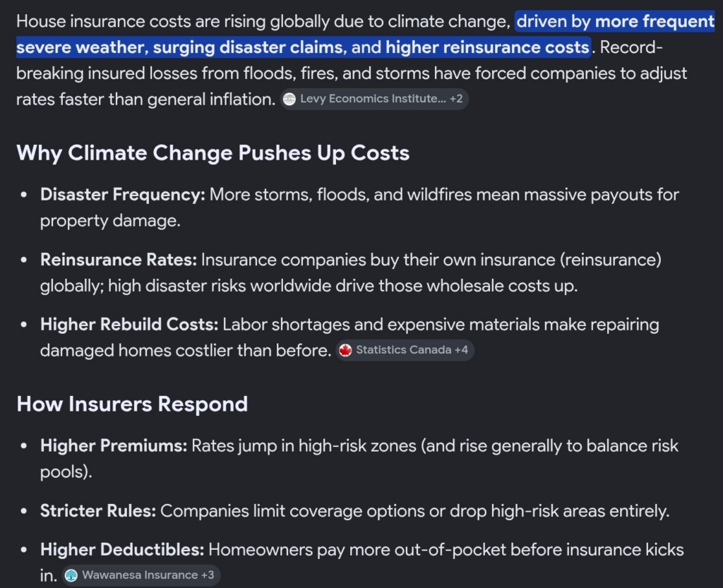
Task: Click the blue highlighted 'driven by more frequent' text
Action: 615,21
